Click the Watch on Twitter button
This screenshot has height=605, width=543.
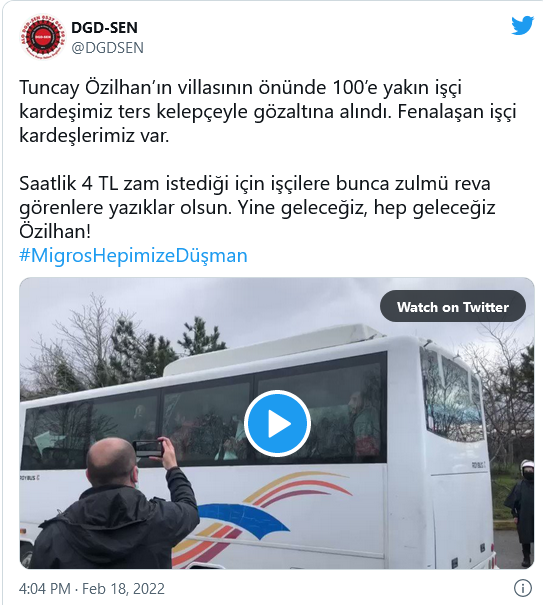point(453,306)
